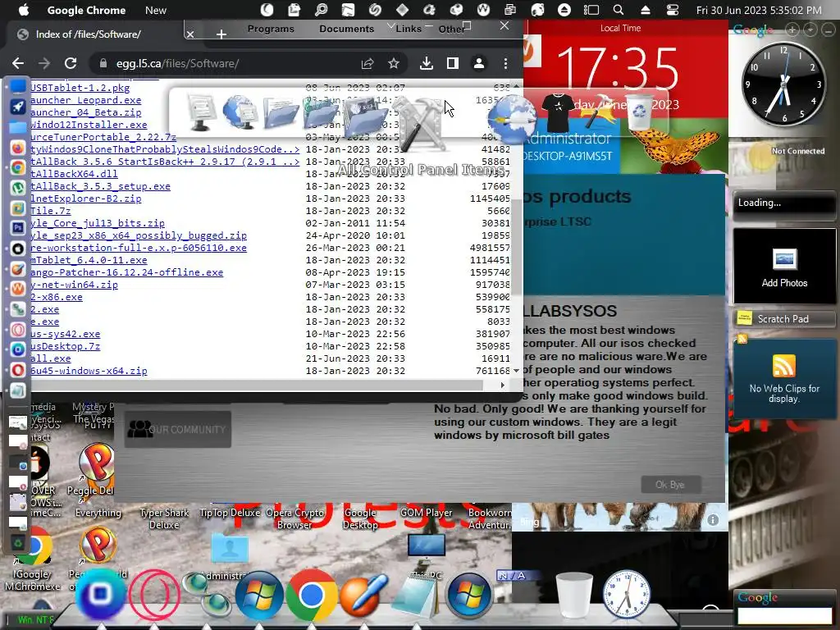Launch Chrome from bottom dock
840x630 pixels.
pyautogui.click(x=311, y=595)
